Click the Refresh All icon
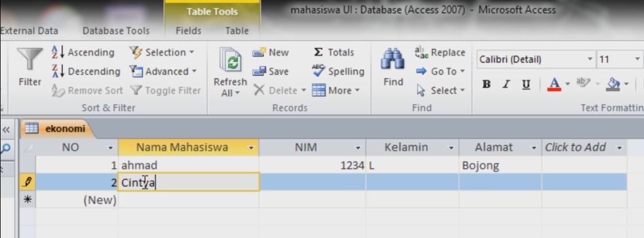Screen dimensions: 644x238 point(229,60)
